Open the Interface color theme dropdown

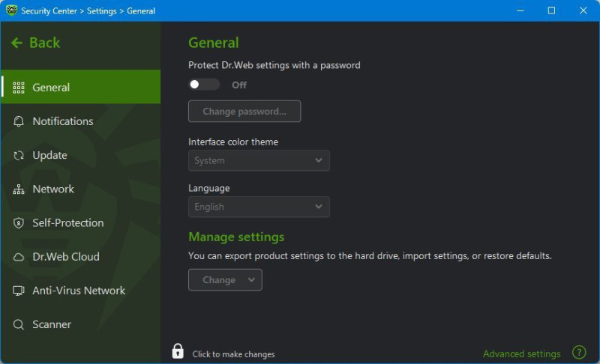coord(259,160)
